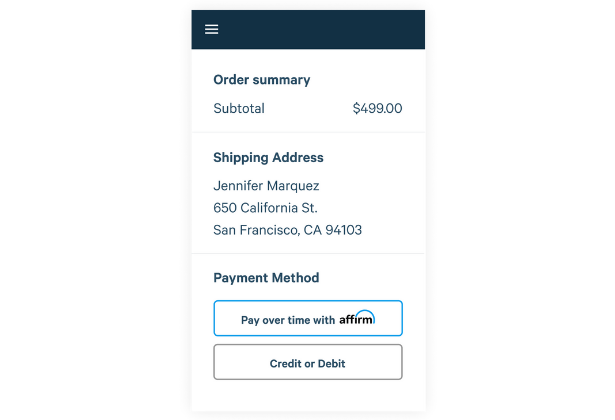The height and width of the screenshot is (420, 615).
Task: Click the divider above Payment Method
Action: point(308,253)
